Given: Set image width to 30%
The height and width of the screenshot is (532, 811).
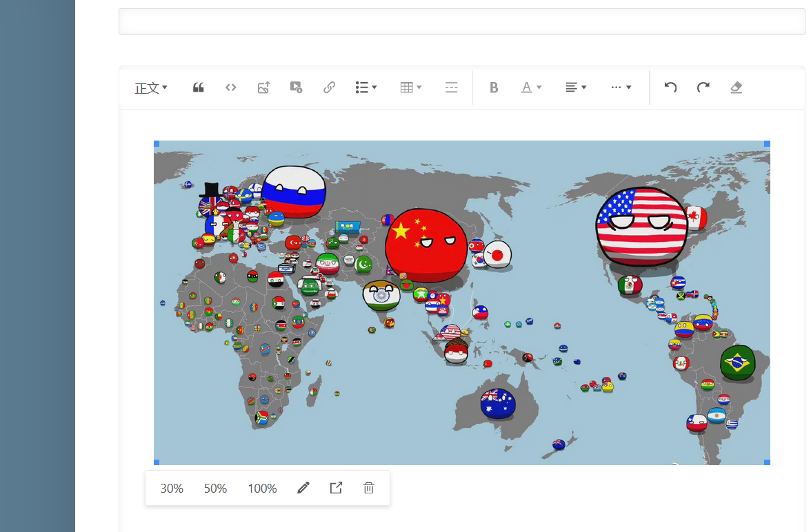Looking at the screenshot, I should 172,489.
